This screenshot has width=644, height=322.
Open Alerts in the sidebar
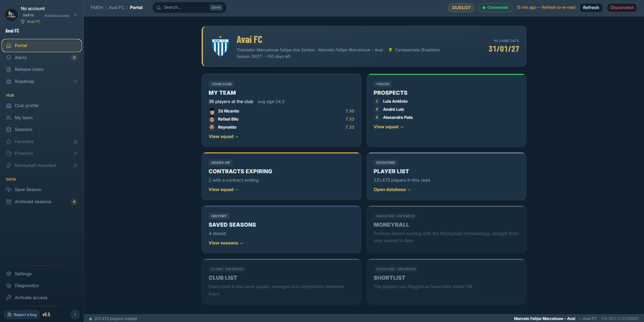point(42,58)
